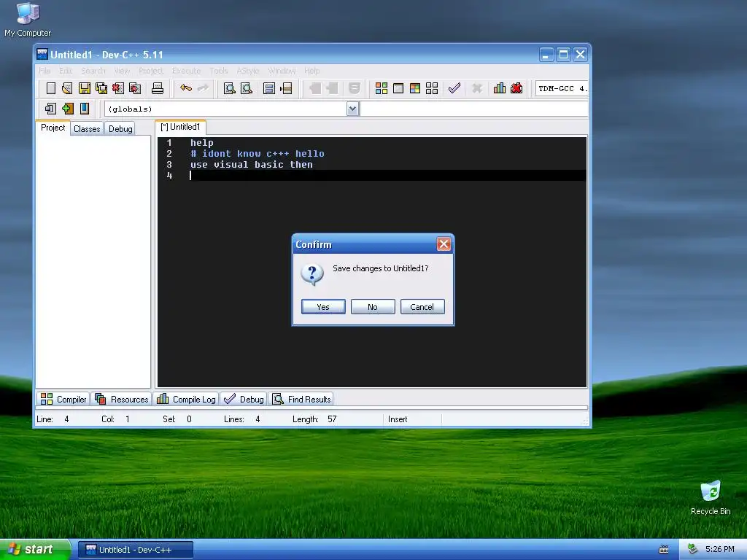Click the Delete profiling information icon
Image resolution: width=747 pixels, height=560 pixels.
(x=516, y=88)
